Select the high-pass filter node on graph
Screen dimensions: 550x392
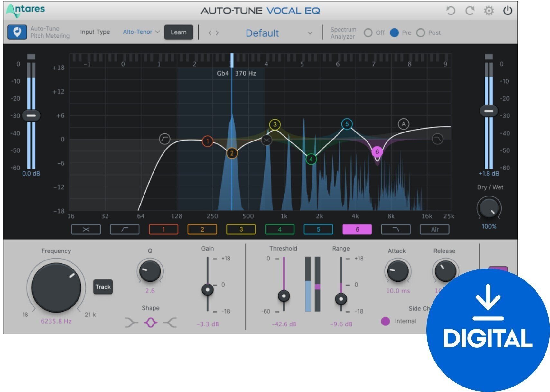tap(164, 139)
